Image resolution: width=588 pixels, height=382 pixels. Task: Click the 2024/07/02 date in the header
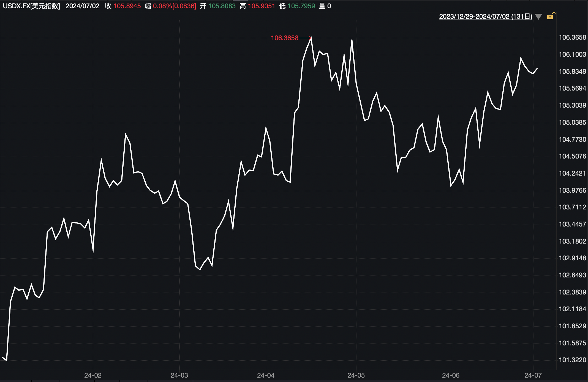click(x=82, y=6)
